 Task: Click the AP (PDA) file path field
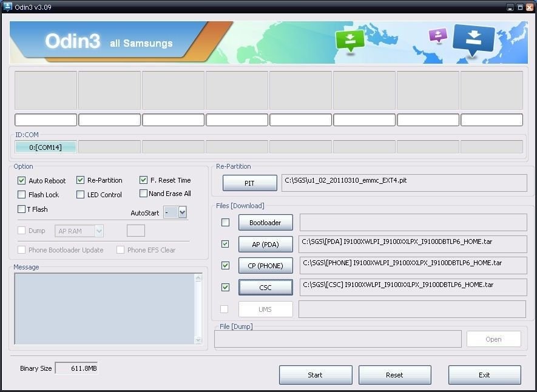click(x=413, y=244)
